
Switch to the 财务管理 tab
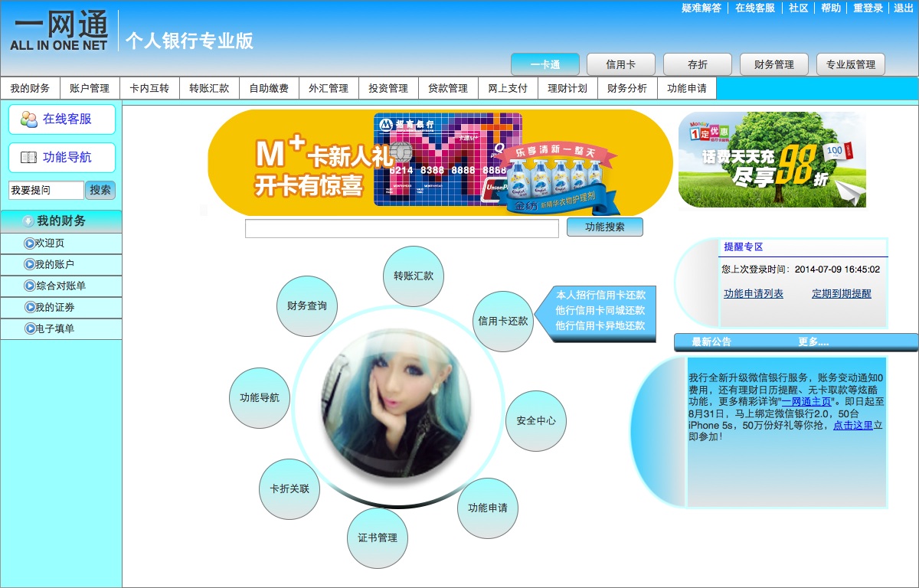click(x=774, y=64)
